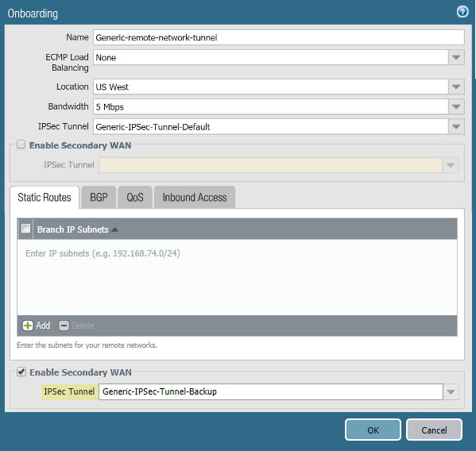Select all Branch IP Subnets checkbox

point(25,228)
